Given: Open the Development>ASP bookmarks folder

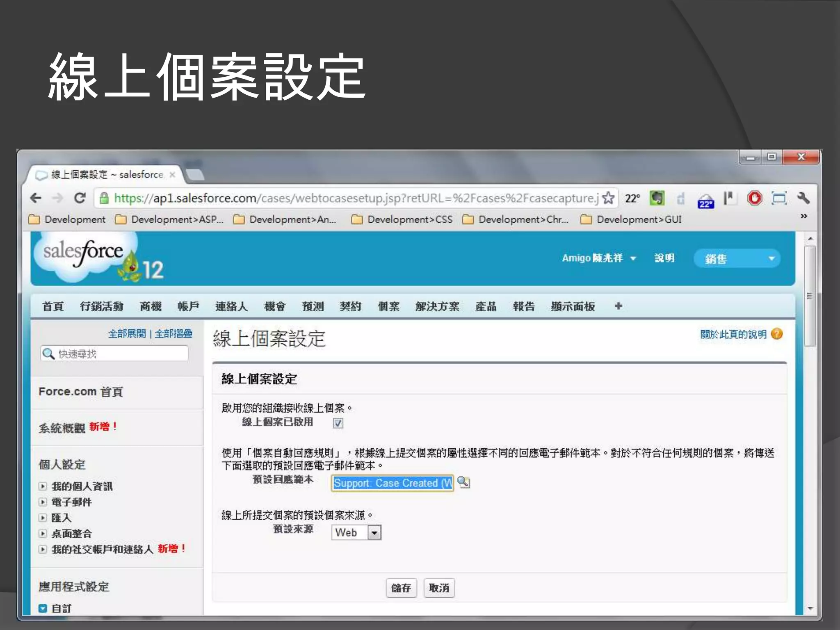Looking at the screenshot, I should [169, 219].
